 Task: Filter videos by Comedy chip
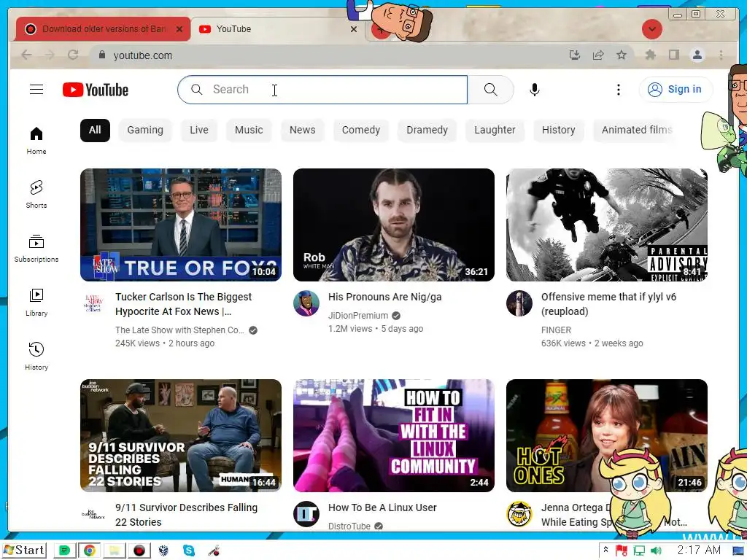[360, 130]
